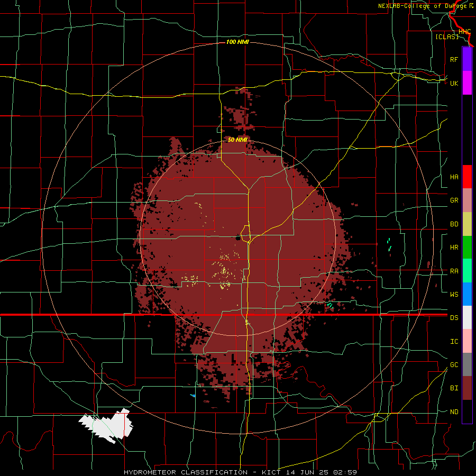Viewport: 476px width, 476px height.
Task: Click the GR legend color swatch
Action: (x=467, y=200)
